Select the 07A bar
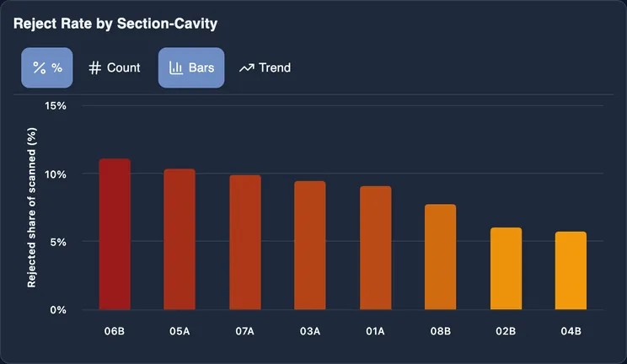Image resolution: width=627 pixels, height=364 pixels. [x=245, y=242]
